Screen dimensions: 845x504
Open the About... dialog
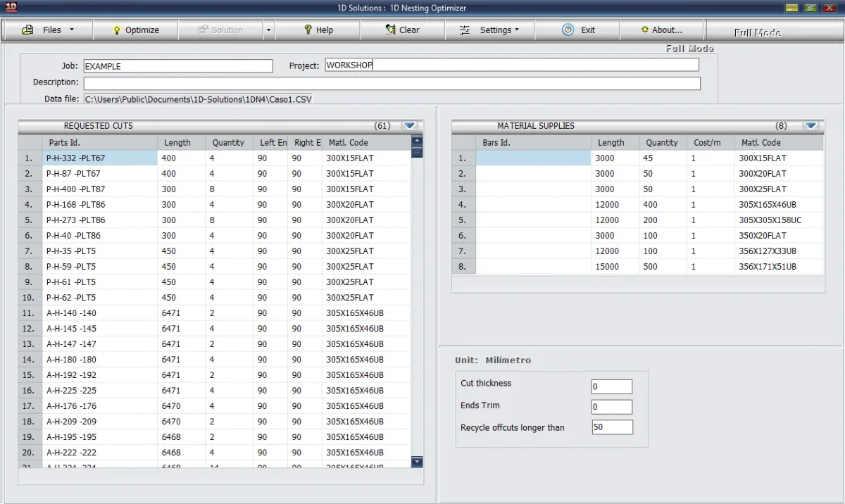coord(662,30)
